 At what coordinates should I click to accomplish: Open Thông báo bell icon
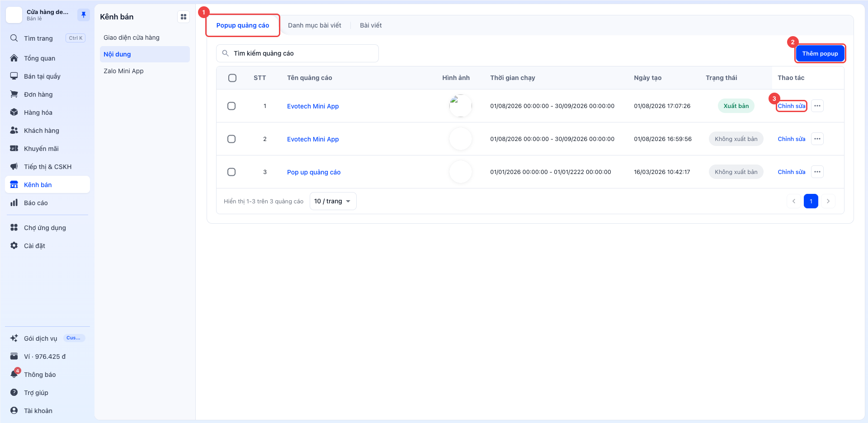[x=14, y=374]
